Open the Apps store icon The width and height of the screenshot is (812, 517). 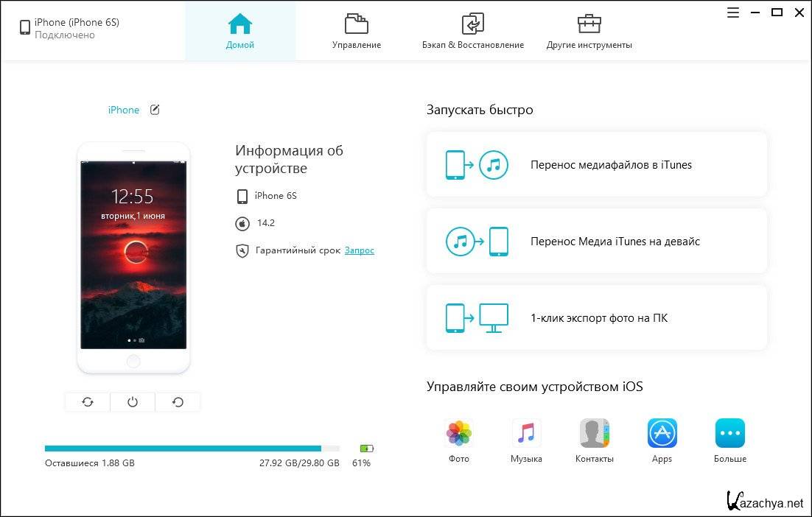pos(662,434)
